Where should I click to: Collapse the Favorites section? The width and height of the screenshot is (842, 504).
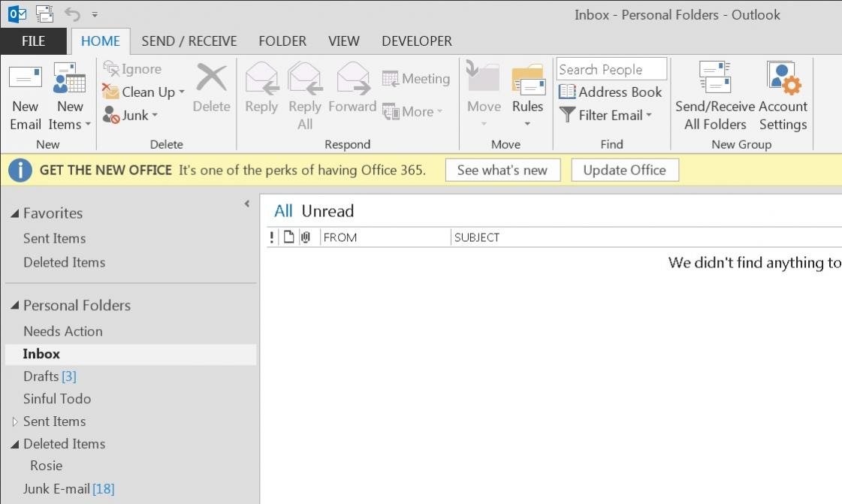click(x=14, y=213)
